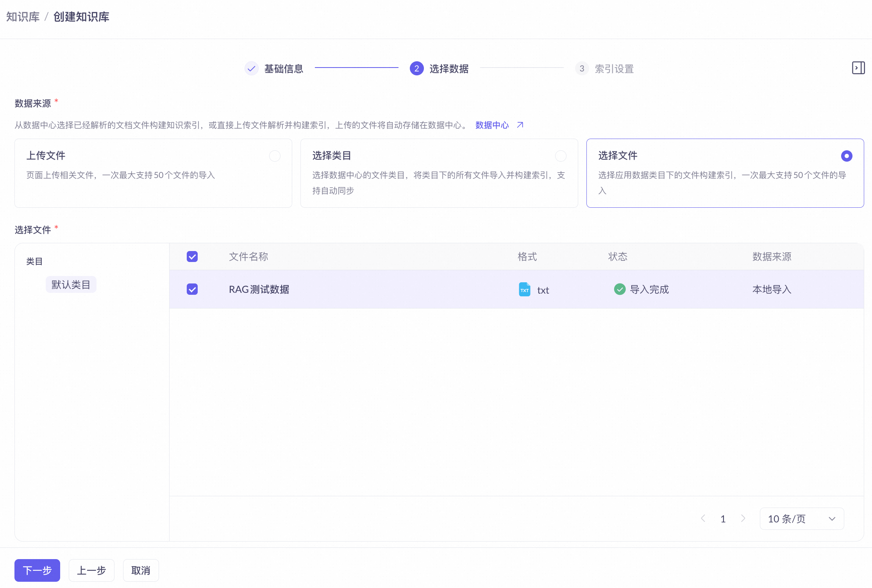Open the 数据中心 link
872x588 pixels.
point(492,125)
